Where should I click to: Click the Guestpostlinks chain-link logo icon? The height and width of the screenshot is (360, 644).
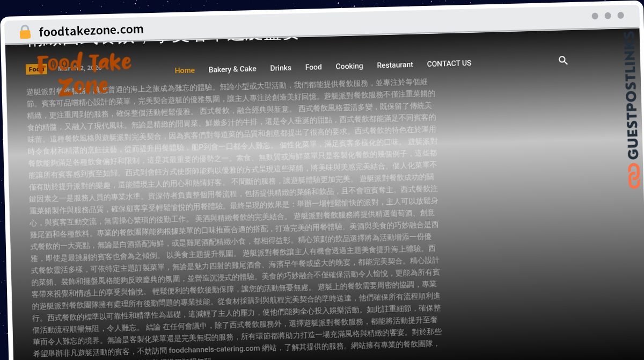click(634, 176)
